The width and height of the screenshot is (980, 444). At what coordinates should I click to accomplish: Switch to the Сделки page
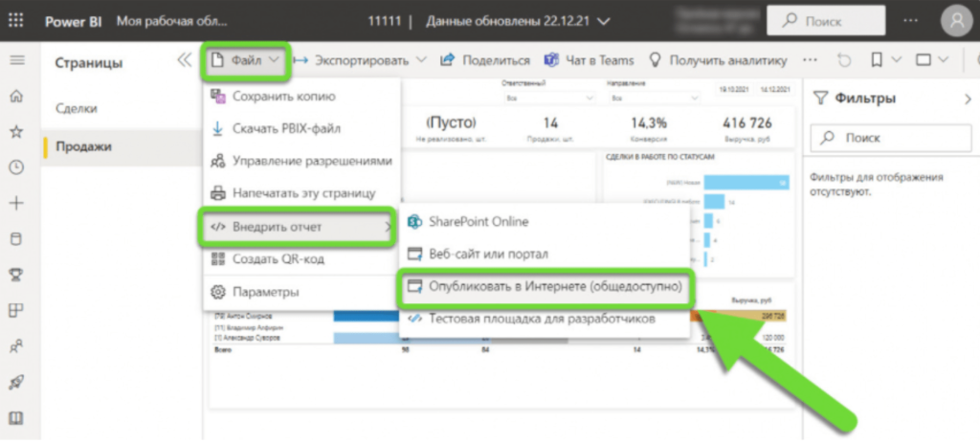(x=77, y=109)
